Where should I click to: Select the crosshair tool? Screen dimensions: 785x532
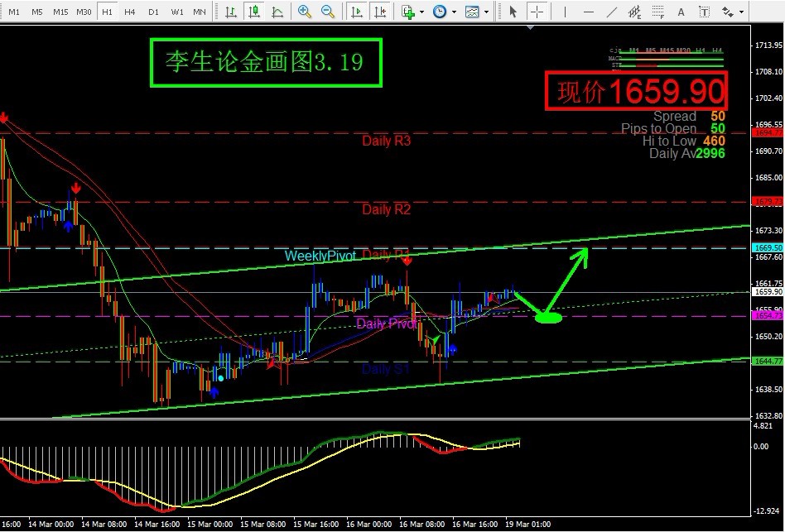click(x=537, y=12)
